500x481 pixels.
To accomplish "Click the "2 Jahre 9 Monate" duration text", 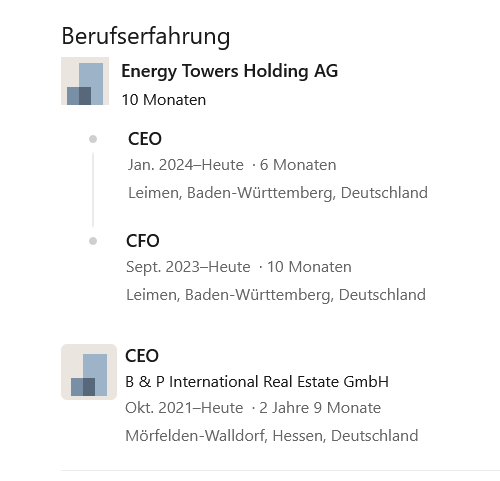I will point(320,408).
